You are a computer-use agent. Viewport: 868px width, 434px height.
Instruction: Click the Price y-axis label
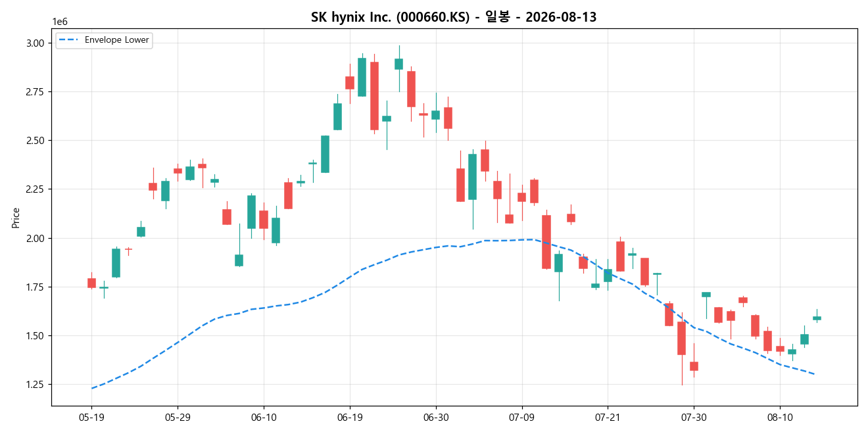16,218
